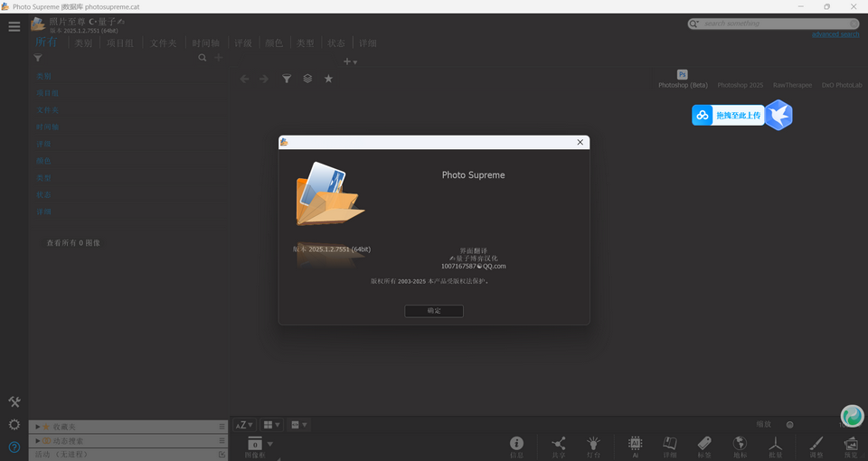Click the 拖拽至此上传 upload button
Screen dimensions: 868x461
click(728, 115)
